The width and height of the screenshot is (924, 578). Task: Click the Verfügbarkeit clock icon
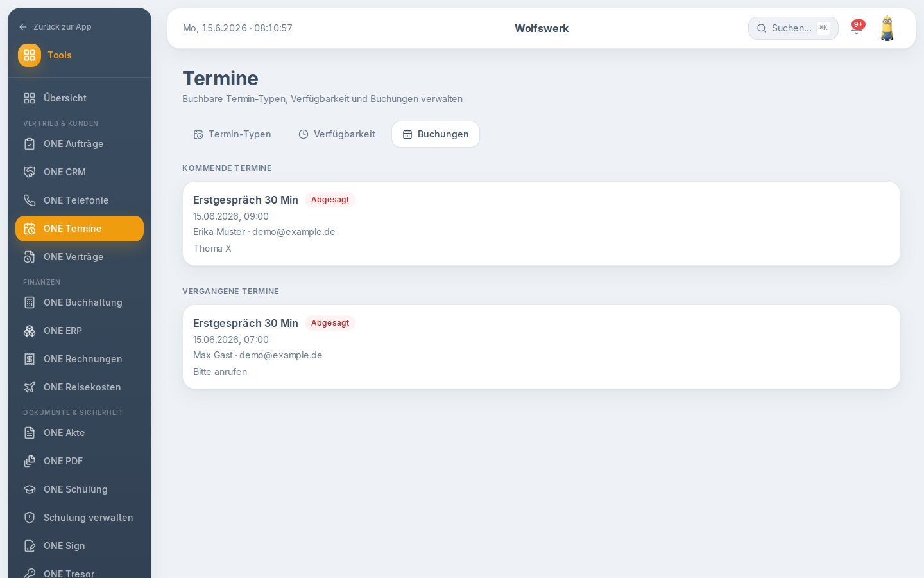click(x=304, y=134)
